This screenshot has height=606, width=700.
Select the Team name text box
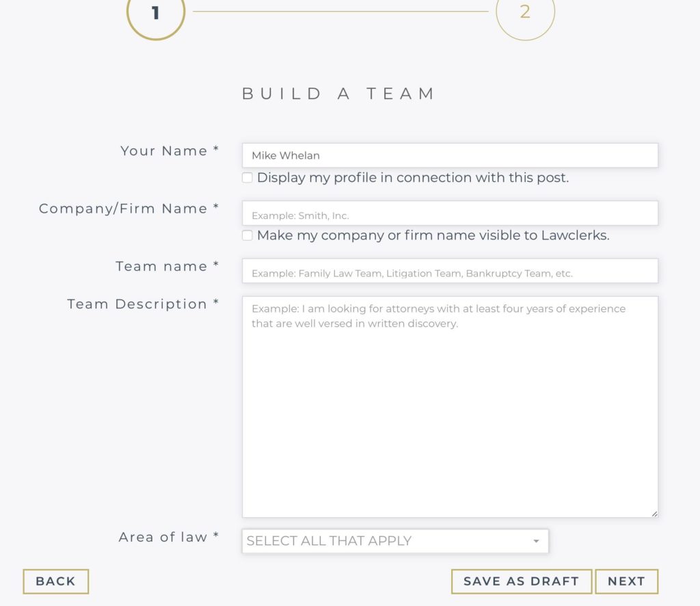(450, 271)
